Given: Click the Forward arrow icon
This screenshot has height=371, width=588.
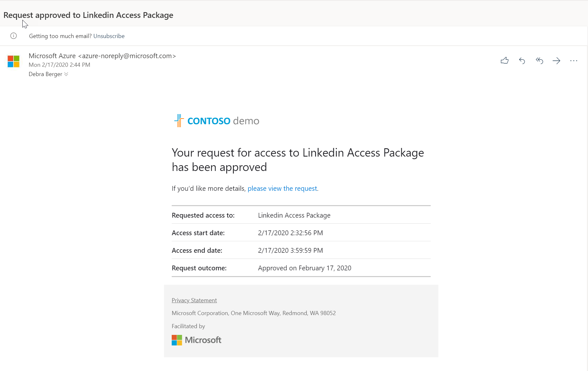Looking at the screenshot, I should tap(556, 61).
